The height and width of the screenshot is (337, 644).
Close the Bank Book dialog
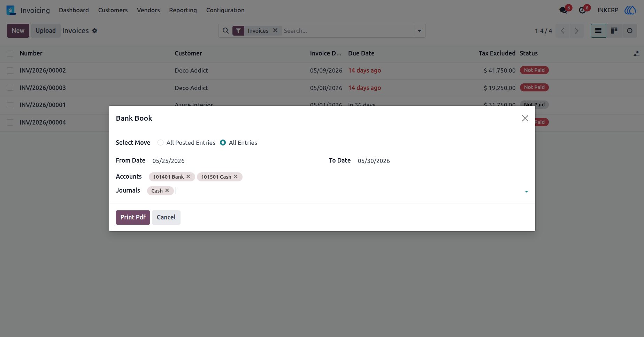[525, 118]
